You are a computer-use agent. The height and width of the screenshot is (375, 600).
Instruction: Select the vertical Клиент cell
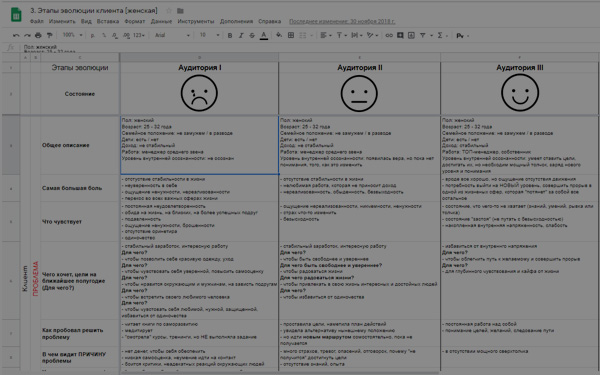(25, 278)
